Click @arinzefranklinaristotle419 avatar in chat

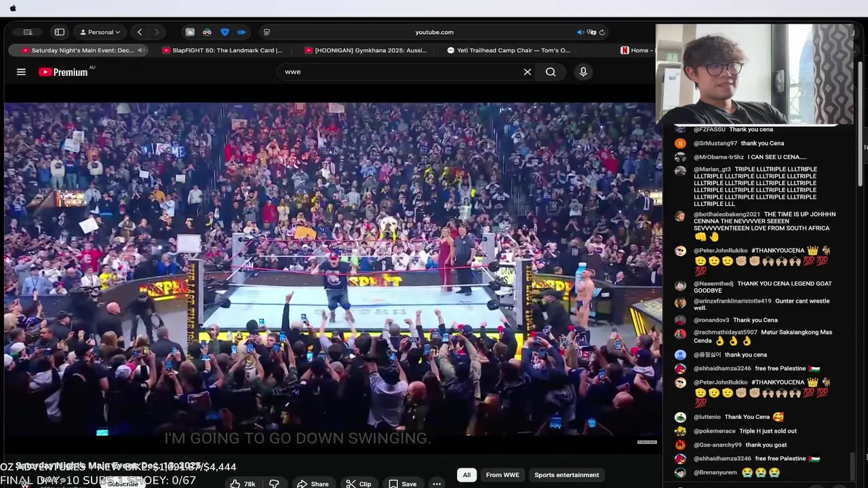680,303
